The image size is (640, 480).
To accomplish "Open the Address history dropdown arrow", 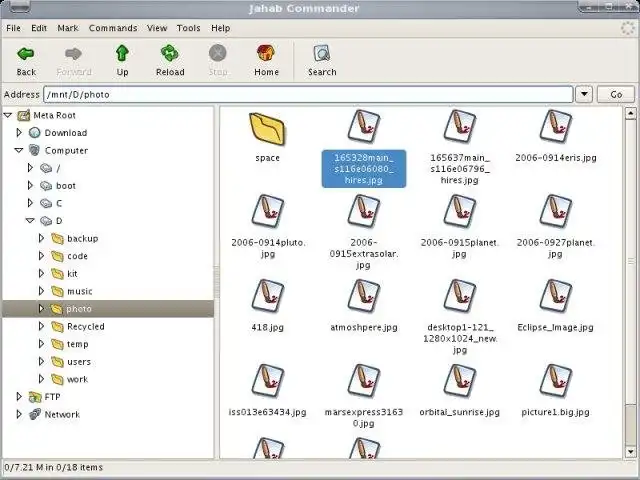I will [584, 94].
